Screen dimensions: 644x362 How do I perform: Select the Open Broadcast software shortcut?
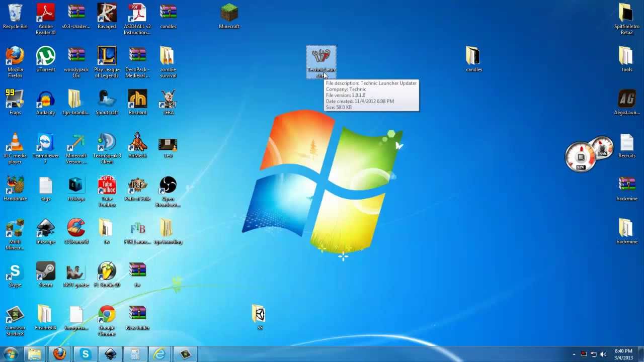click(168, 192)
